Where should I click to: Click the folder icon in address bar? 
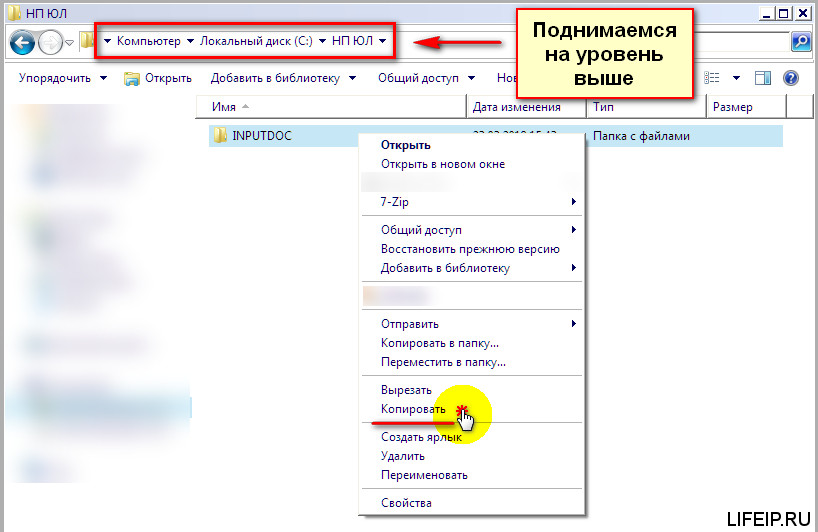click(87, 41)
